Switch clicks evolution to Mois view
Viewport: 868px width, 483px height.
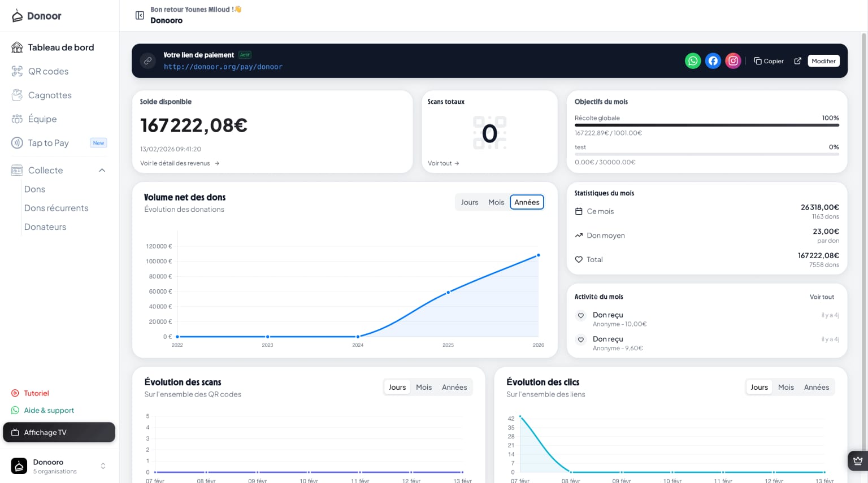coord(786,387)
